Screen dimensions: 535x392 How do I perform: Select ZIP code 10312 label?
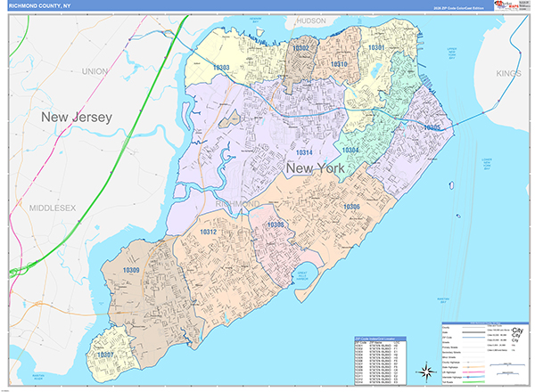[208, 232]
